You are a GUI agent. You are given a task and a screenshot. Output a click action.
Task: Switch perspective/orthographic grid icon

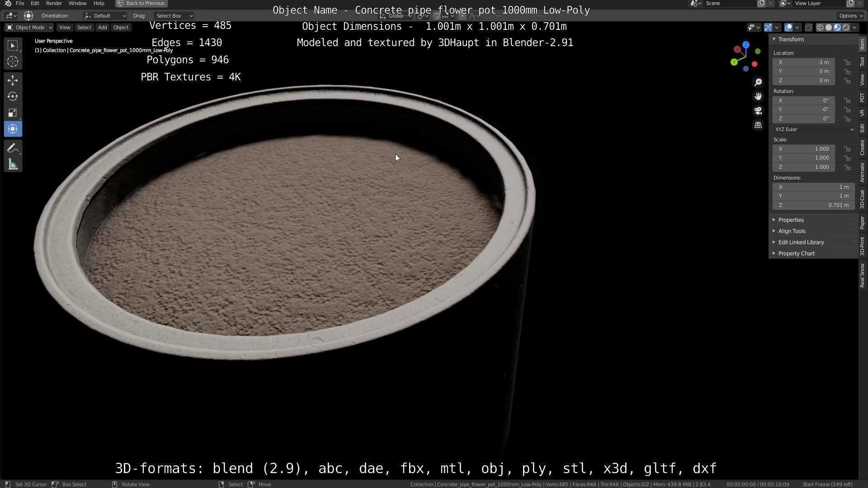point(758,125)
